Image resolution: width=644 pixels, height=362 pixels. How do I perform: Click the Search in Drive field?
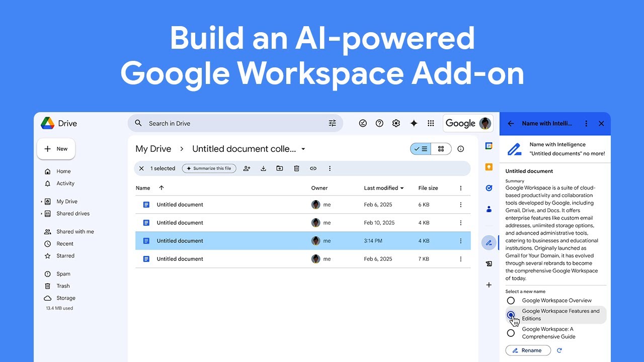[235, 123]
